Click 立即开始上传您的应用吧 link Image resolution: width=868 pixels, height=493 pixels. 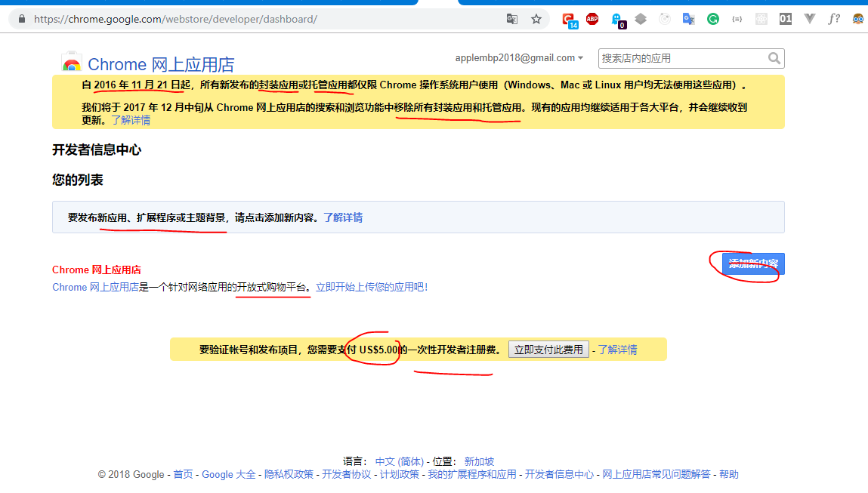372,287
